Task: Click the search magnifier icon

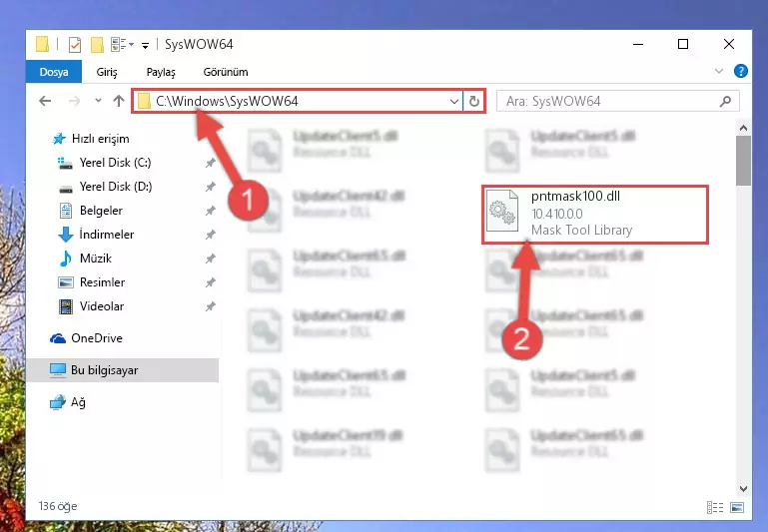Action: pyautogui.click(x=725, y=102)
